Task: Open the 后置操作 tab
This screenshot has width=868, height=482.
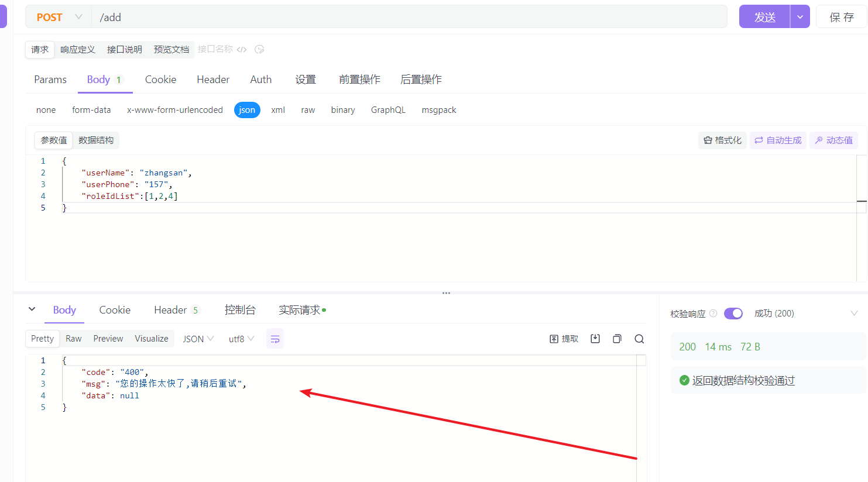Action: [421, 80]
